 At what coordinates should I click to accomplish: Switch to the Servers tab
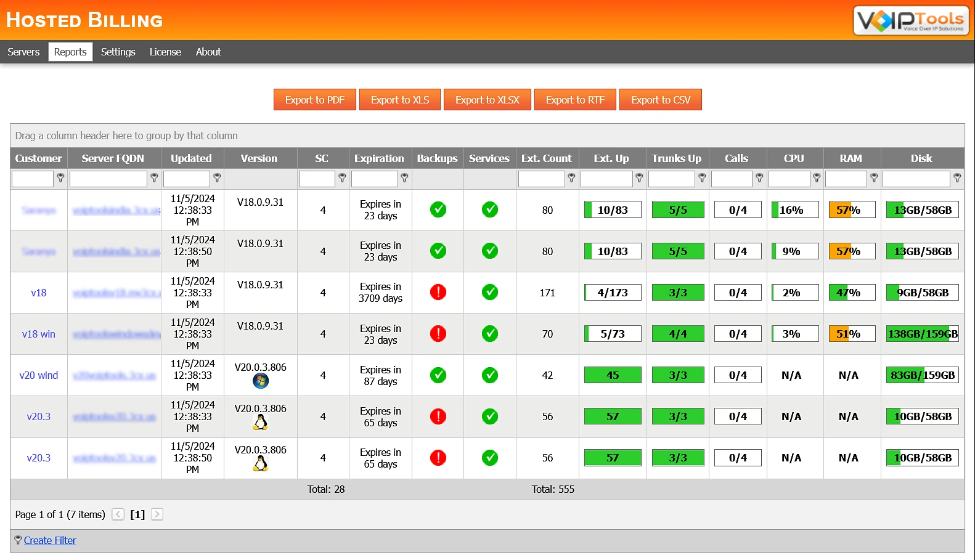point(23,52)
